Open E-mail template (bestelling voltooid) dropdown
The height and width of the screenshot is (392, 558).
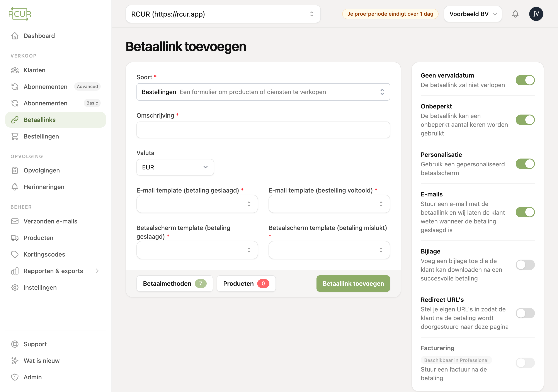pyautogui.click(x=329, y=204)
